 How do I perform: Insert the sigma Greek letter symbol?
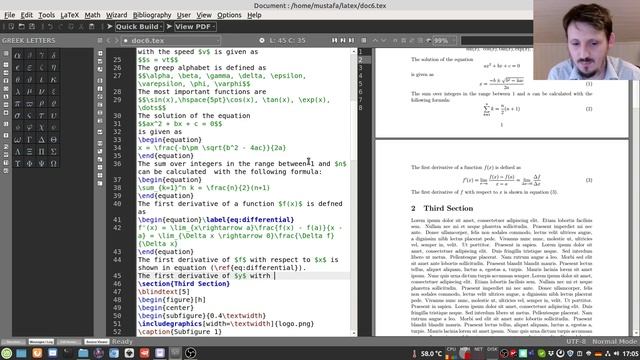click(x=18, y=116)
